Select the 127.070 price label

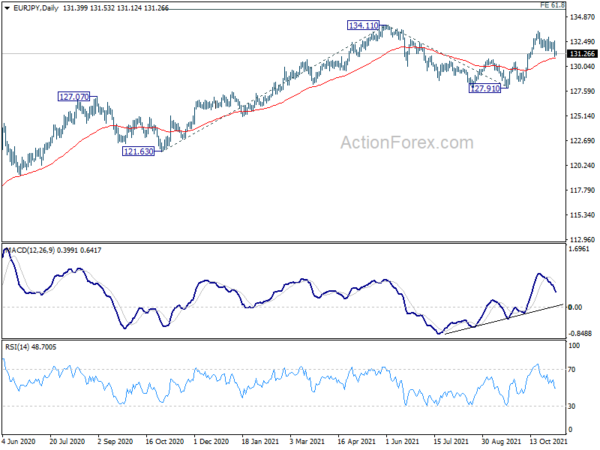tap(74, 97)
